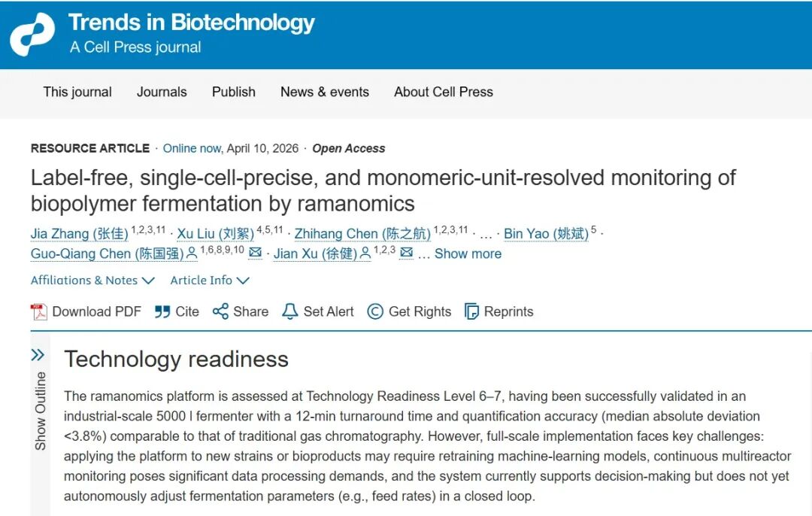Open the Journals menu
The height and width of the screenshot is (516, 812).
tap(162, 92)
